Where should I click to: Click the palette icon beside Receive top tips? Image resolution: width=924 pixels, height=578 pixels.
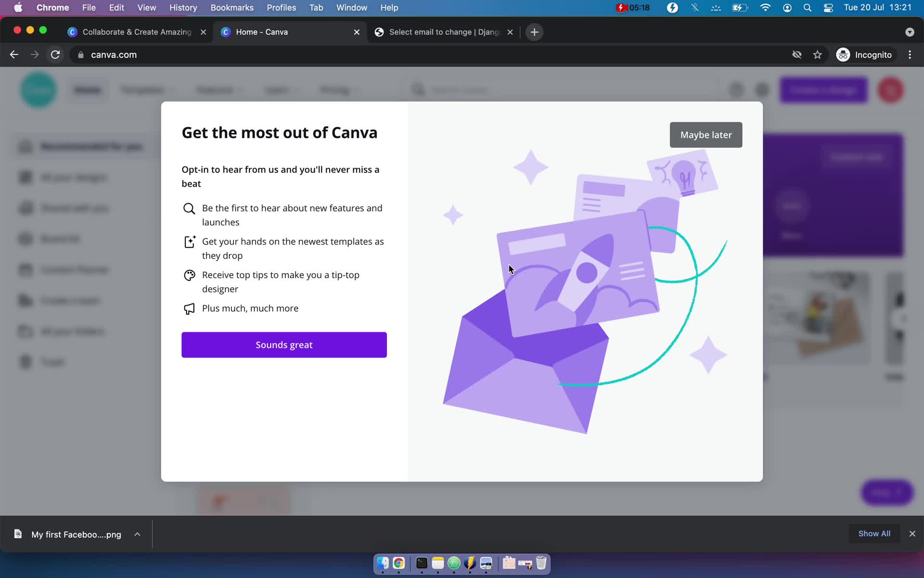pos(189,276)
